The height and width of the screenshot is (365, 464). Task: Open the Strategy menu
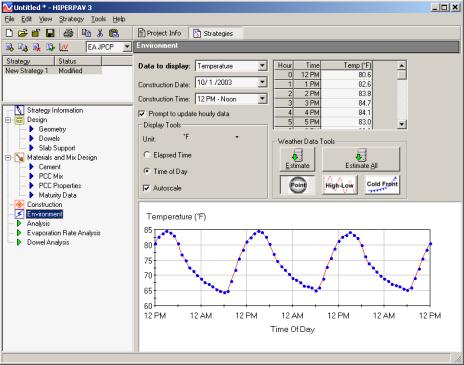coord(71,19)
